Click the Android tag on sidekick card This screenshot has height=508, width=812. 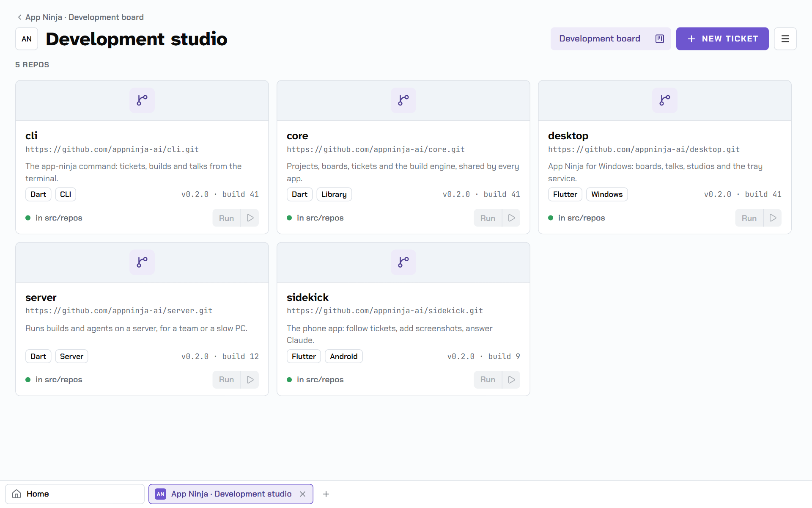(x=344, y=356)
